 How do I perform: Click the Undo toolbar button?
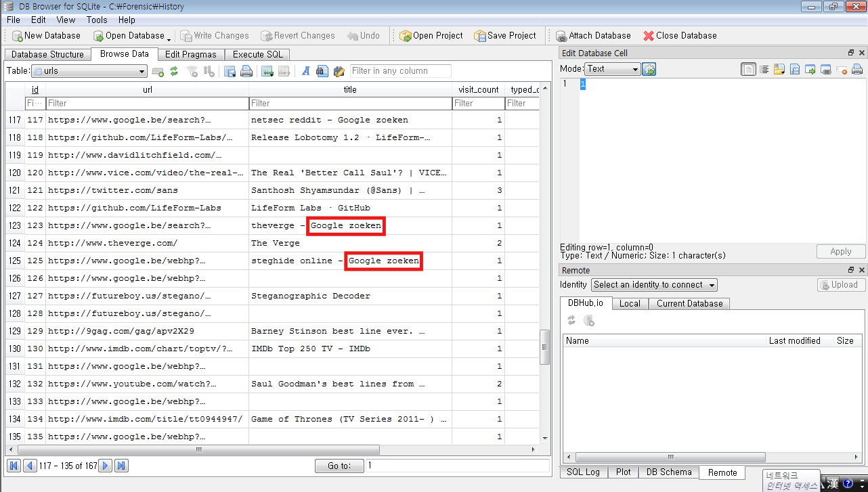[x=363, y=35]
